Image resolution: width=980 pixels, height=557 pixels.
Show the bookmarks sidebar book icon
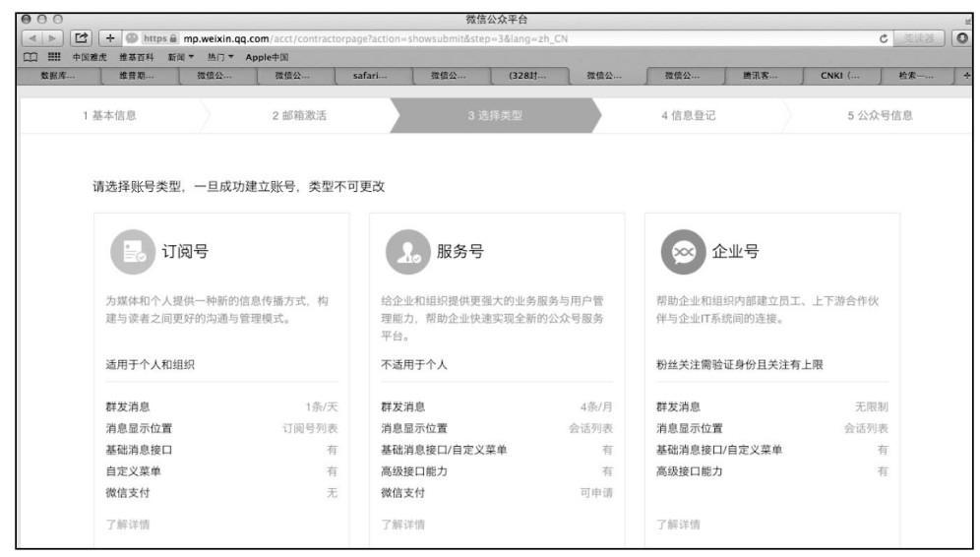30,57
